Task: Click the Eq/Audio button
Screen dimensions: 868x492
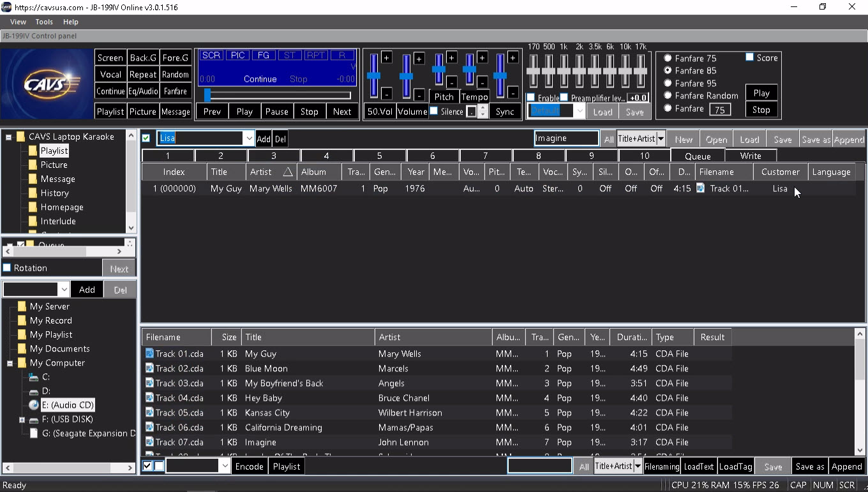Action: click(x=143, y=91)
